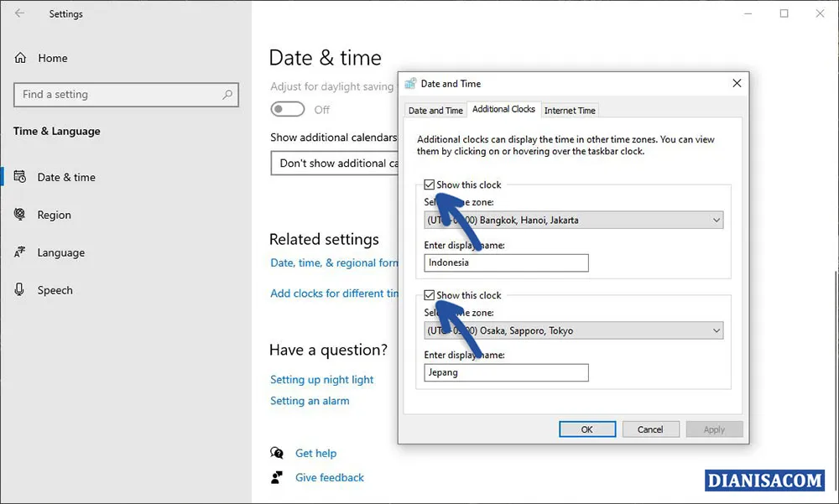Switch to the Internet Time tab
Viewport: 839px width, 504px height.
570,110
